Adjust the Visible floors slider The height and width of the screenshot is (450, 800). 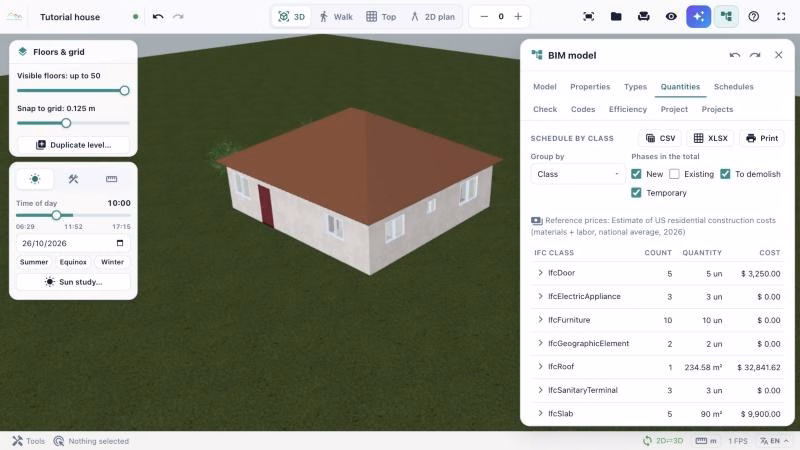tap(73, 91)
